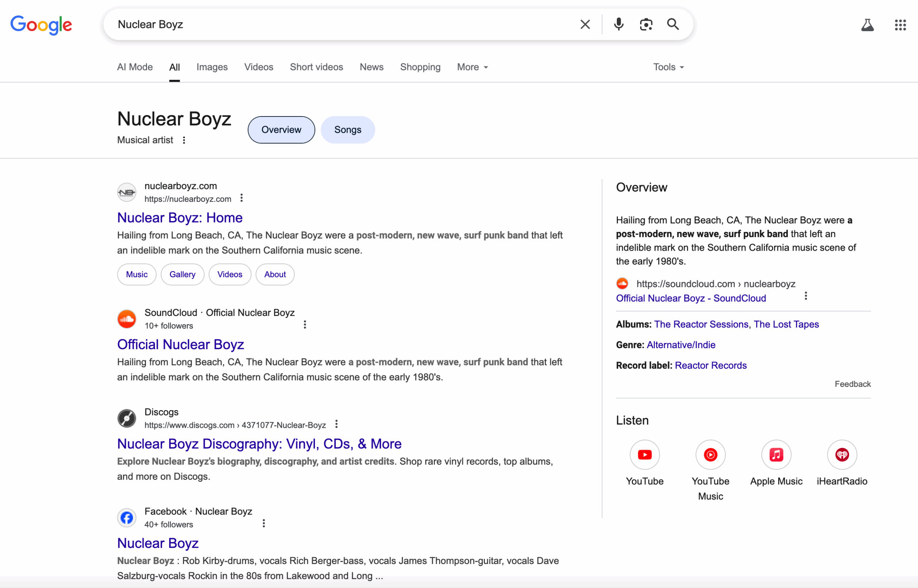Open the Apple Music listen icon
Viewport: 918px width, 588px height.
pos(776,455)
